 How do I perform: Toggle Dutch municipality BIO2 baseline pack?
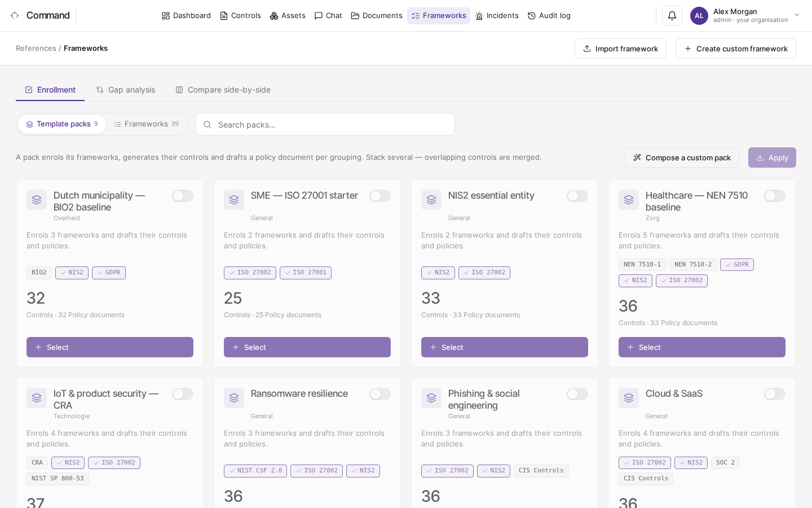point(183,196)
